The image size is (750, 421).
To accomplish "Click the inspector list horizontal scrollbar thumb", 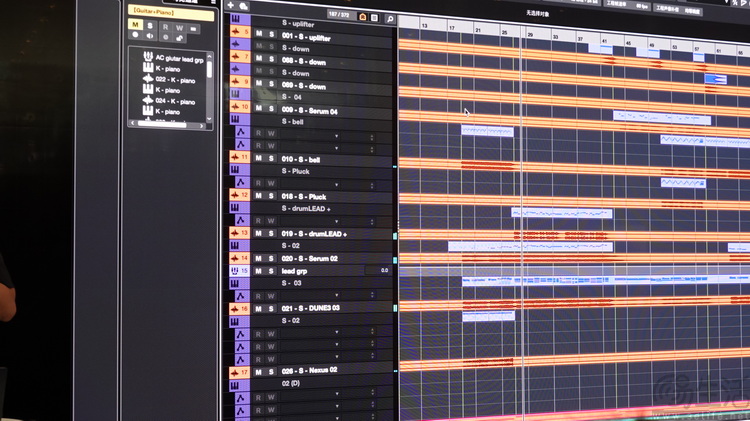I will coord(162,124).
